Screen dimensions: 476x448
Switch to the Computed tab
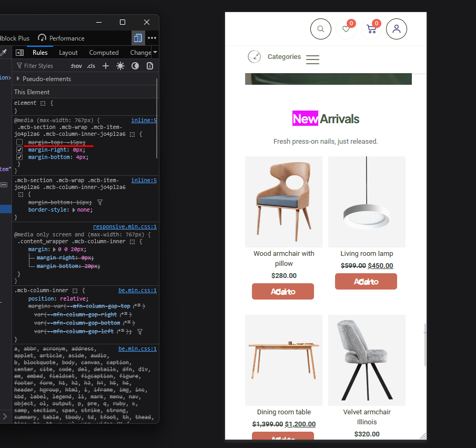pyautogui.click(x=104, y=53)
